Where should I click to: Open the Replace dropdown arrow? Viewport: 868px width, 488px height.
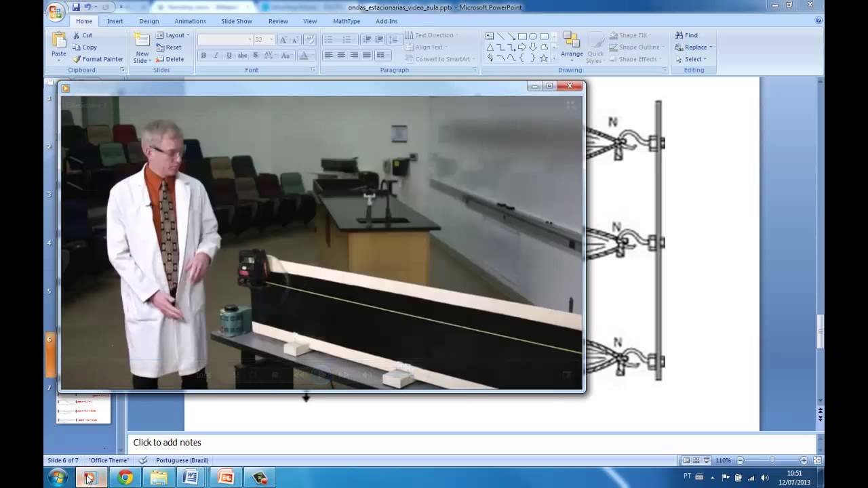(711, 47)
